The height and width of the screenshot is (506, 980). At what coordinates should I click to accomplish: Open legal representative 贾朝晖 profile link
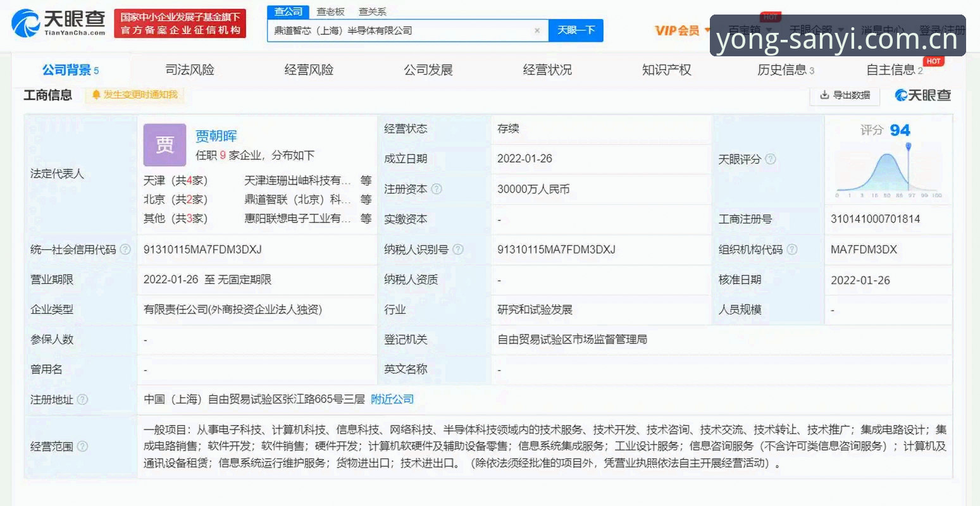[216, 136]
